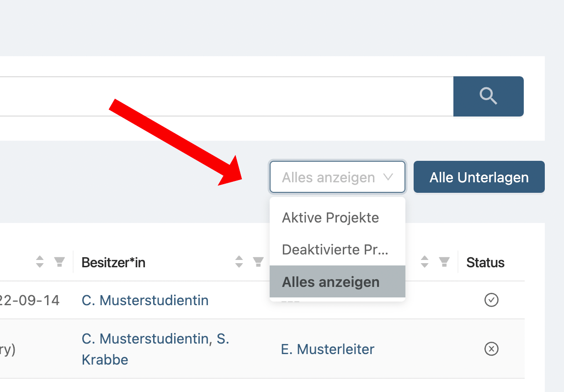Screen dimensions: 564x392
Task: Open the Besitzer*in column filter funnel
Action: pyautogui.click(x=258, y=262)
